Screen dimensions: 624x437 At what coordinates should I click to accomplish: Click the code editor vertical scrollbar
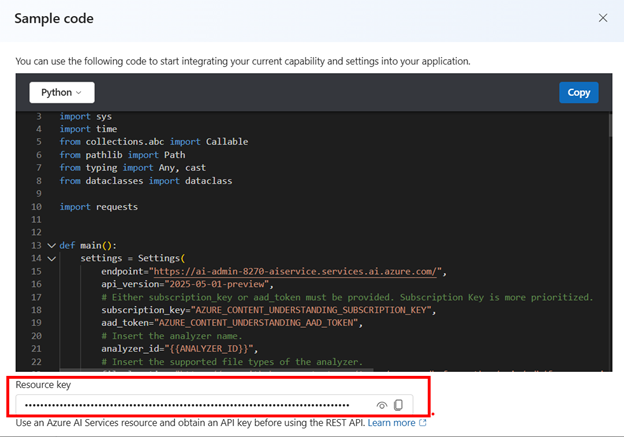(610, 126)
